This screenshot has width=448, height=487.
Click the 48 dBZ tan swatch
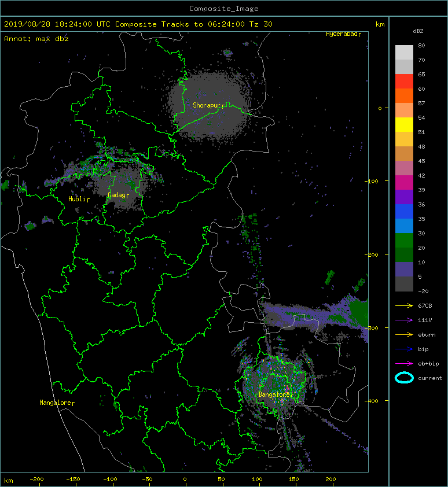(x=404, y=153)
